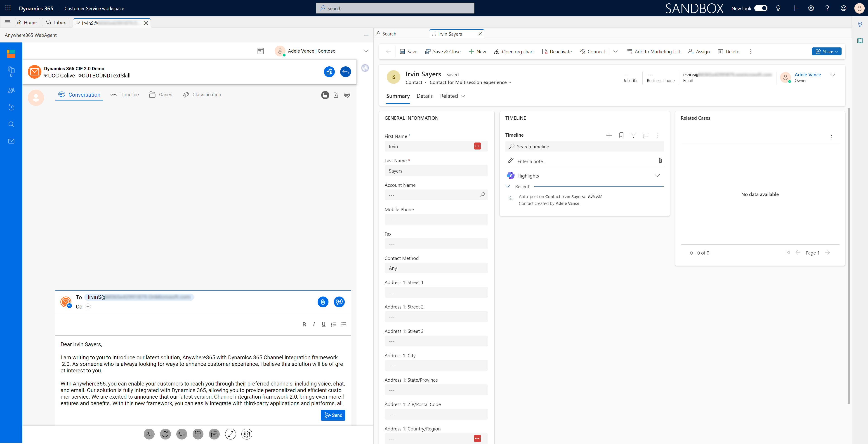Open the hamburger site map menu
The height and width of the screenshot is (444, 868).
coord(7,22)
